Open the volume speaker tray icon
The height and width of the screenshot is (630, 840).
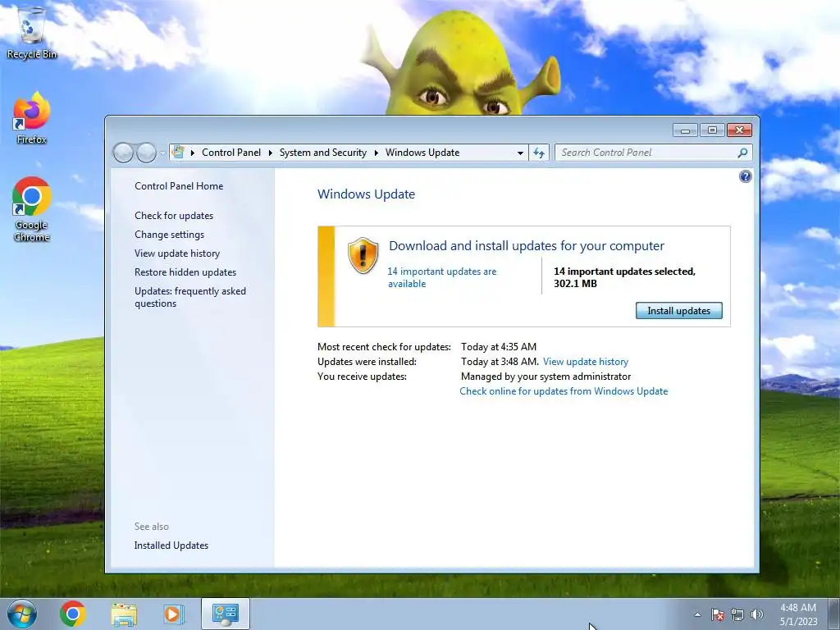pyautogui.click(x=757, y=614)
